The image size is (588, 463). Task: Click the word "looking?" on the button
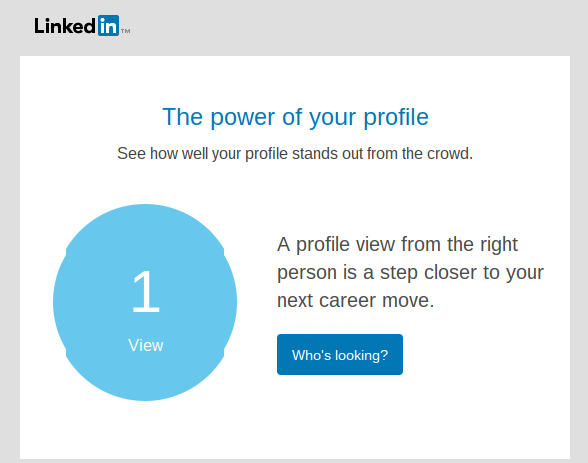pos(362,355)
